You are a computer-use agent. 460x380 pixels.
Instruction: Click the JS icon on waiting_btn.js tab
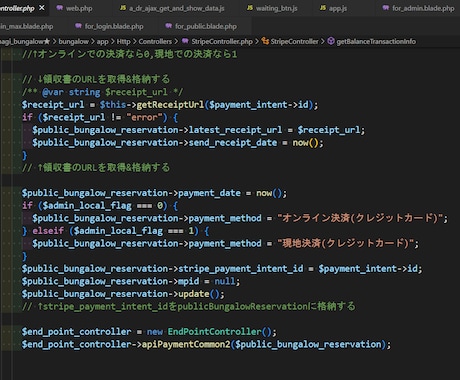click(250, 8)
